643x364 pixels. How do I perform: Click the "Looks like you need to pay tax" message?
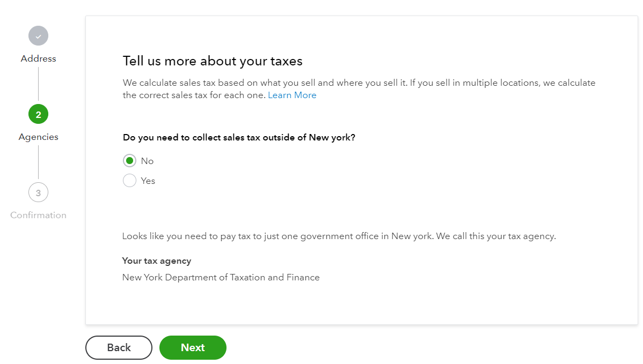[x=339, y=236]
